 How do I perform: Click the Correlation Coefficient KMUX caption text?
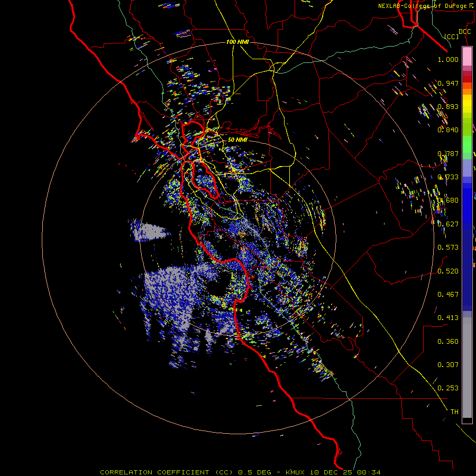240,472
